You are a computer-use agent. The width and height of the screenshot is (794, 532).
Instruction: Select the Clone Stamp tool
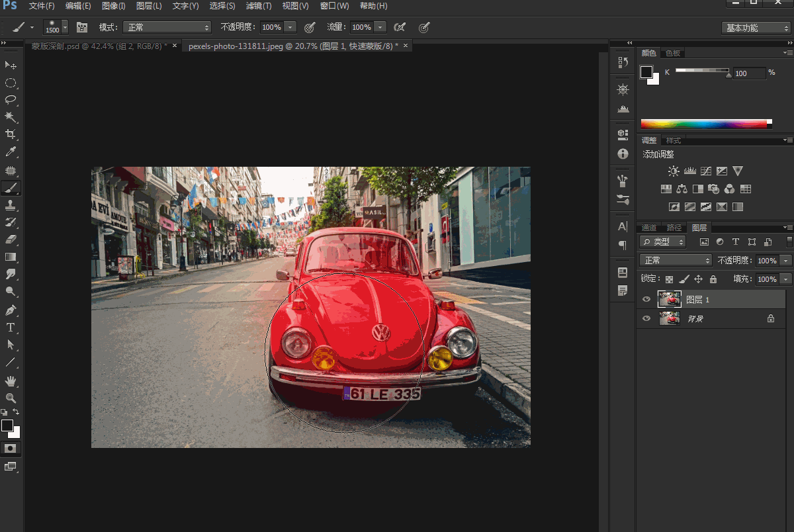coord(11,205)
